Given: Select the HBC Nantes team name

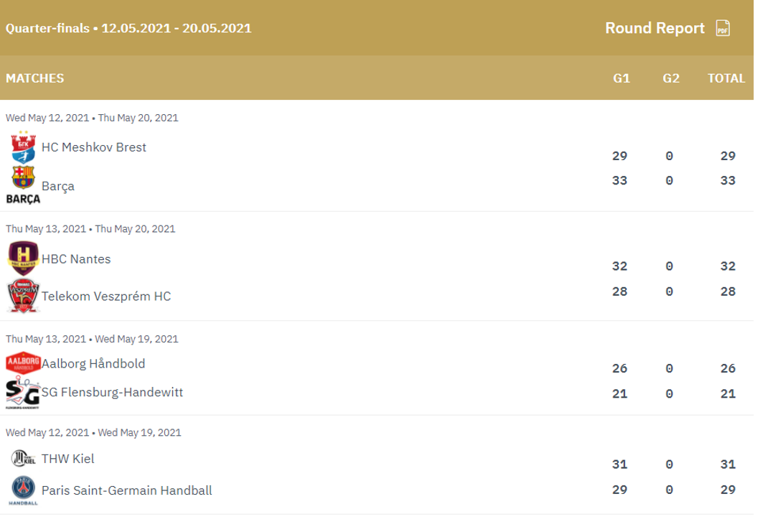Looking at the screenshot, I should point(76,259).
